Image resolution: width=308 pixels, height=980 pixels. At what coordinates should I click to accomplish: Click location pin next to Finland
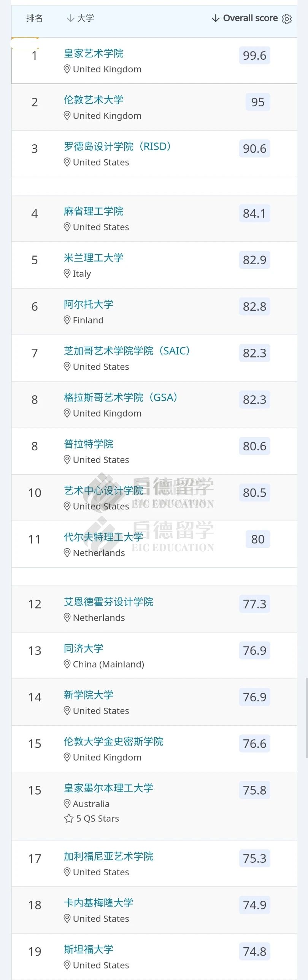[67, 320]
